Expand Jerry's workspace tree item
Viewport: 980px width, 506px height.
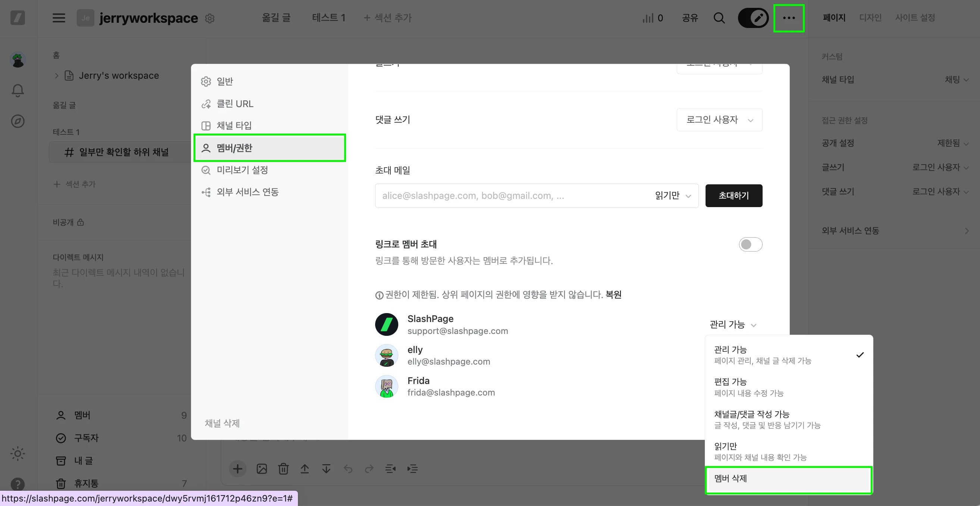coord(57,76)
